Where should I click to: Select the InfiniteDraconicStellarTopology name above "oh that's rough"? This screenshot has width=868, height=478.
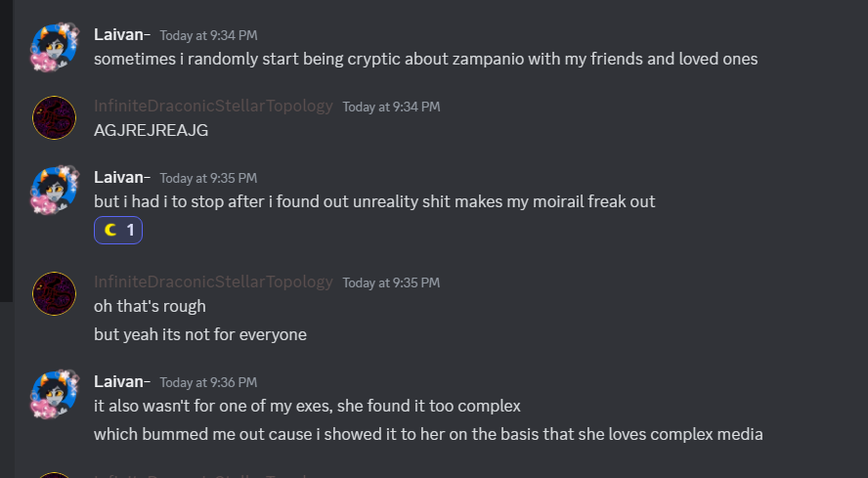click(x=213, y=282)
